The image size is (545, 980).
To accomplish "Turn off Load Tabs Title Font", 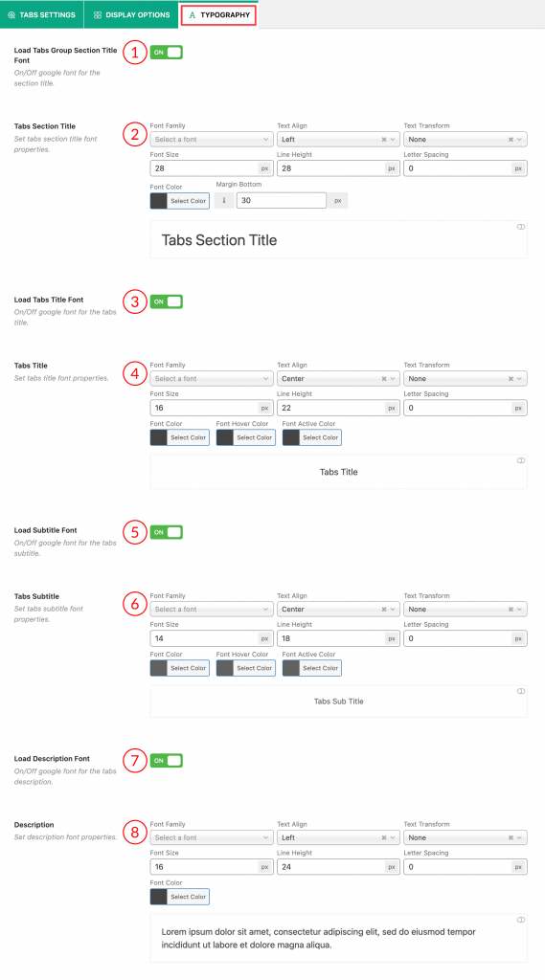I will (167, 301).
